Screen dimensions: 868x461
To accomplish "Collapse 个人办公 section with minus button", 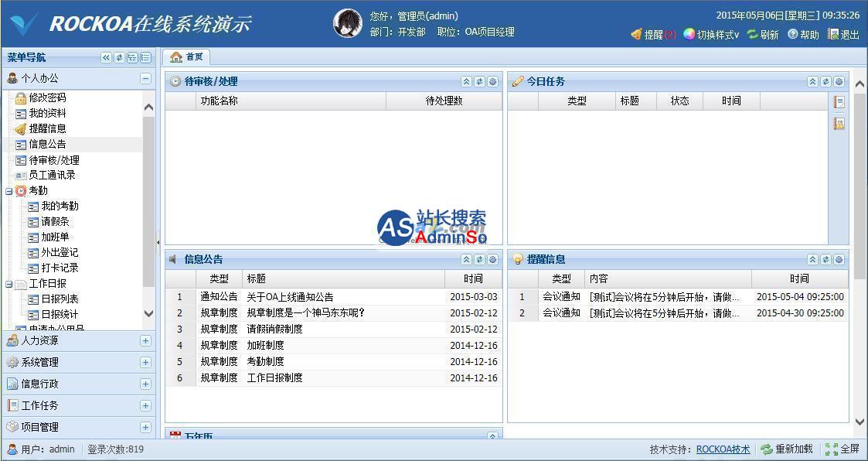I will [145, 79].
